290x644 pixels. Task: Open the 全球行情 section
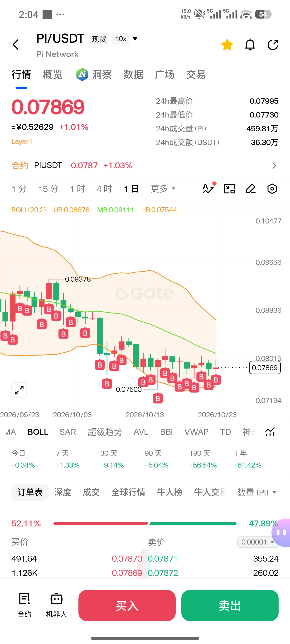(128, 492)
